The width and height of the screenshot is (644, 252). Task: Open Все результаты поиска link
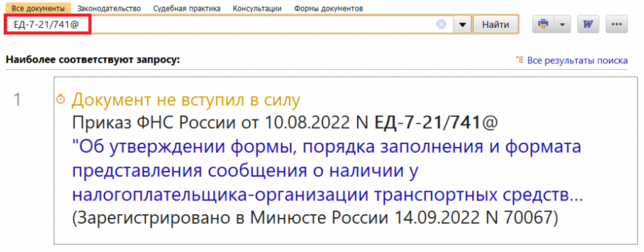click(577, 61)
